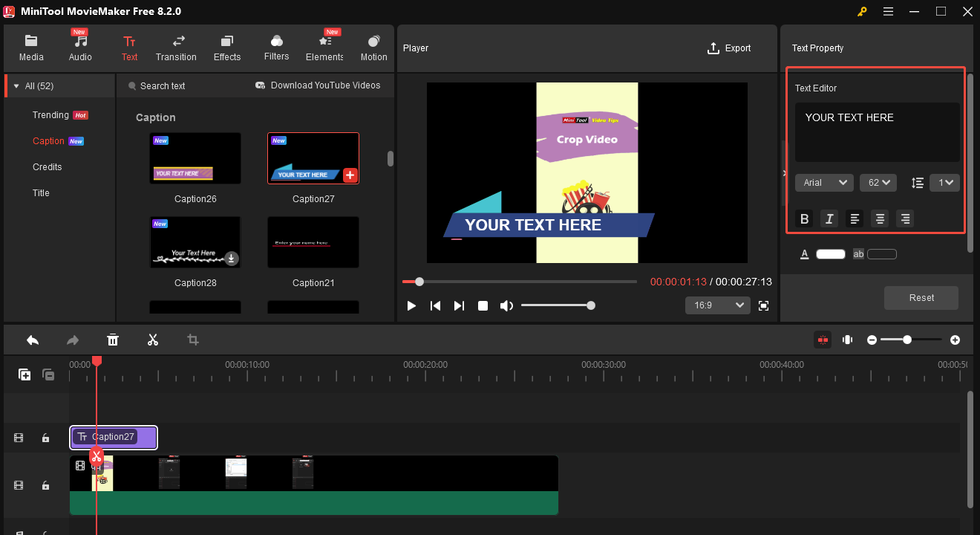This screenshot has width=980, height=535.
Task: Collapse the Text Property panel arrow
Action: click(x=784, y=172)
